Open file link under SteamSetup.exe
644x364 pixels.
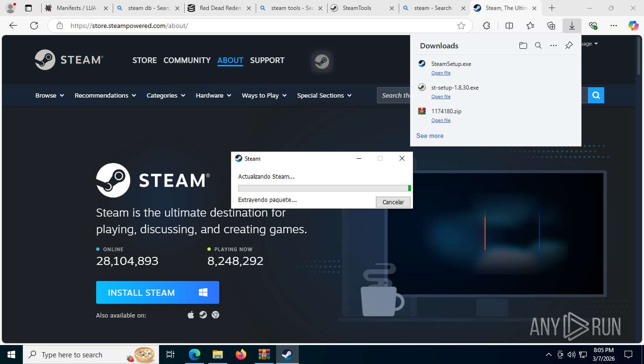441,73
